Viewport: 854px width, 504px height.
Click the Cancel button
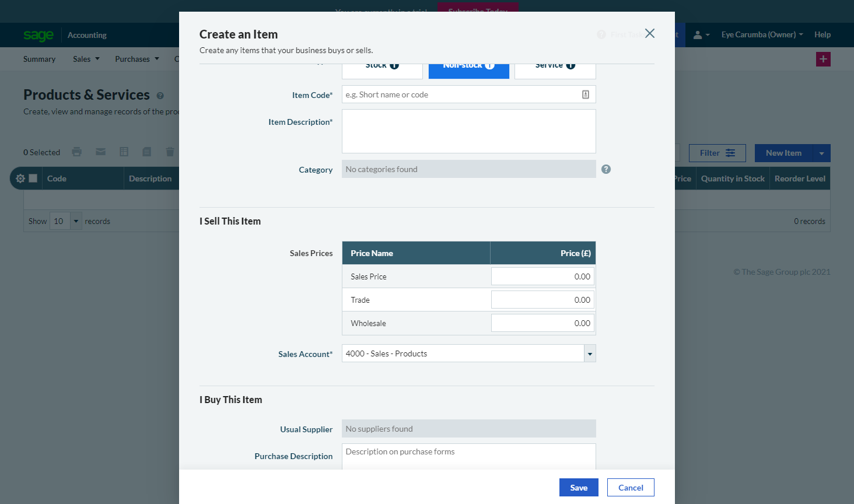pyautogui.click(x=630, y=488)
